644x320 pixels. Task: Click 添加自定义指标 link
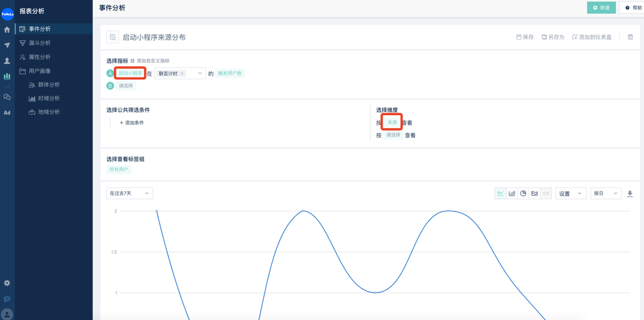point(150,61)
